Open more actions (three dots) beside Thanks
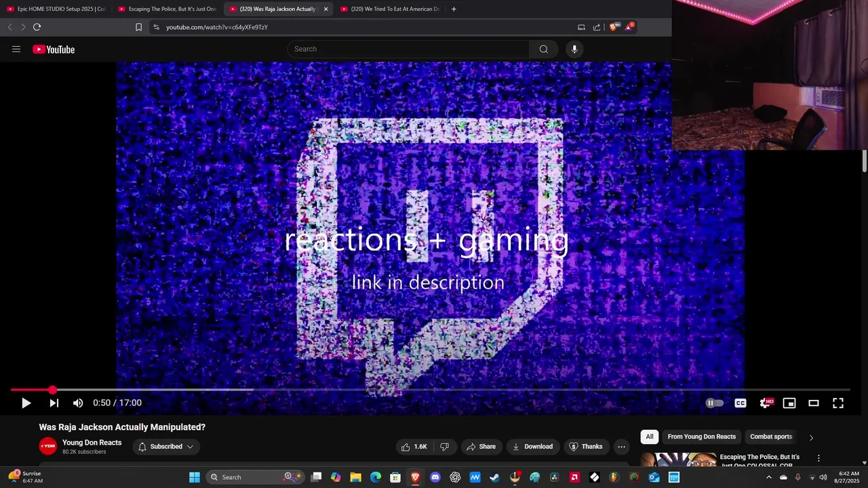 click(621, 447)
